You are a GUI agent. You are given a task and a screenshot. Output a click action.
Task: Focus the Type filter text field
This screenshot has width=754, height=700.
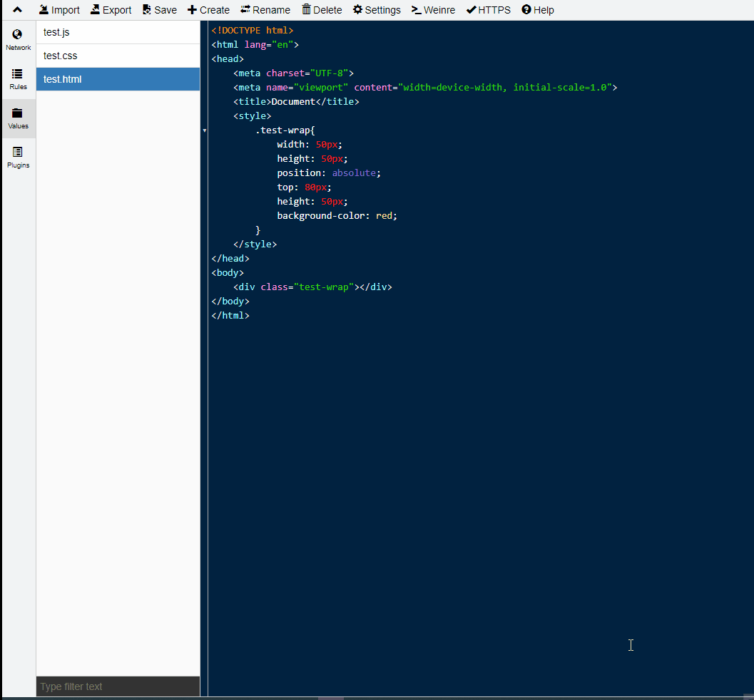tap(118, 686)
